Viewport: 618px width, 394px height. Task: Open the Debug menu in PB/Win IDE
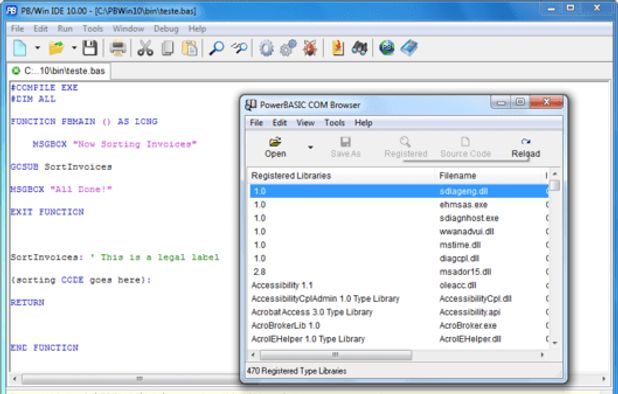click(x=166, y=29)
